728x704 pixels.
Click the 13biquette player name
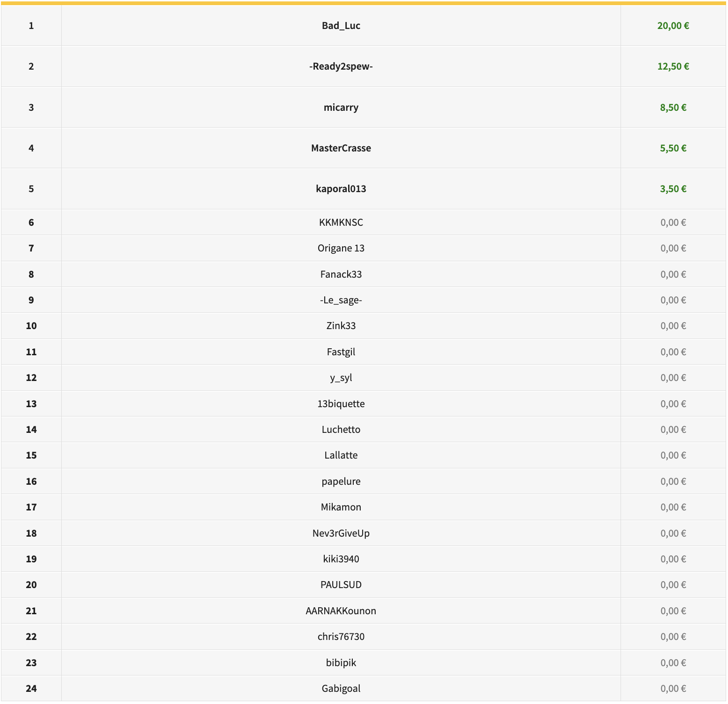[341, 404]
